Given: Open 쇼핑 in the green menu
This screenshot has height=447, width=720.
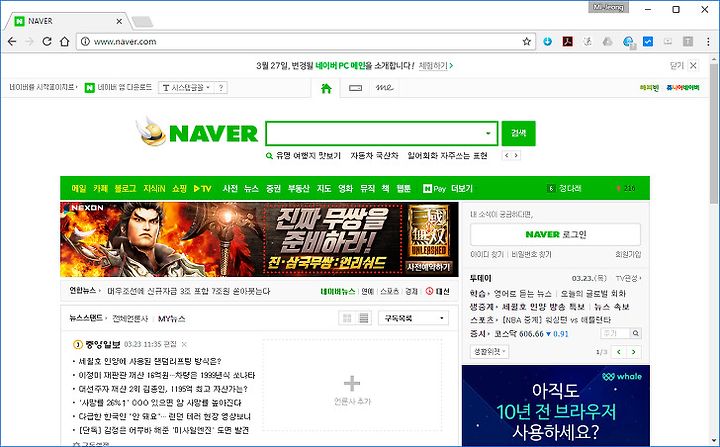Looking at the screenshot, I should (x=179, y=188).
